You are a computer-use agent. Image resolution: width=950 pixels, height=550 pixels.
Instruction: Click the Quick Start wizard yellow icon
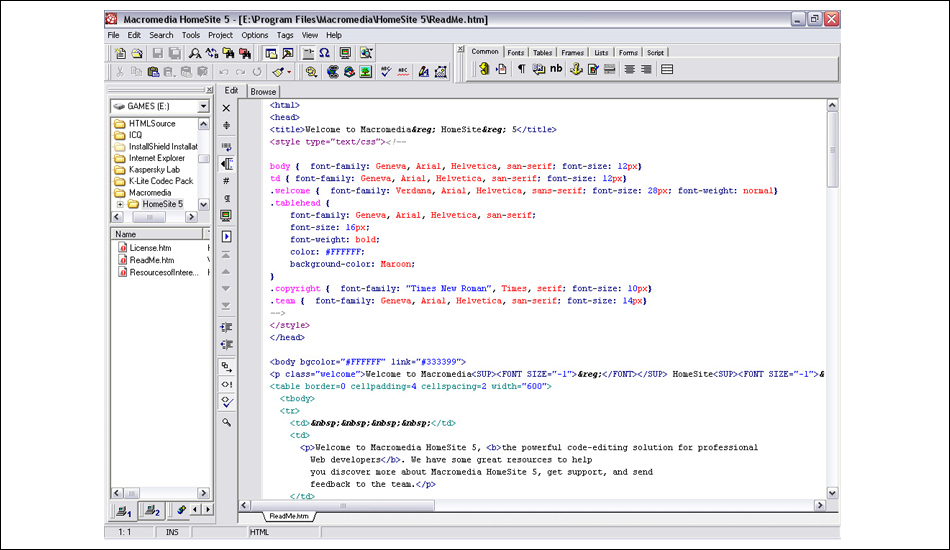click(x=483, y=69)
